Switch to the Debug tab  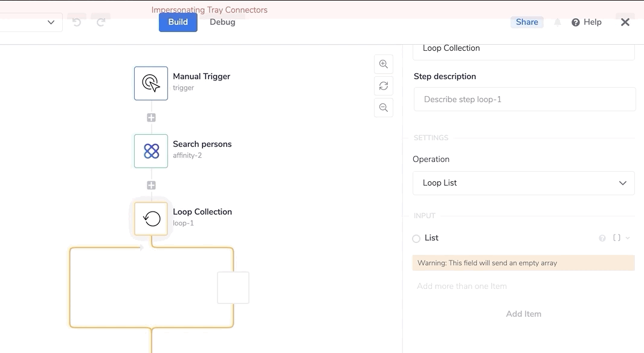click(x=222, y=22)
